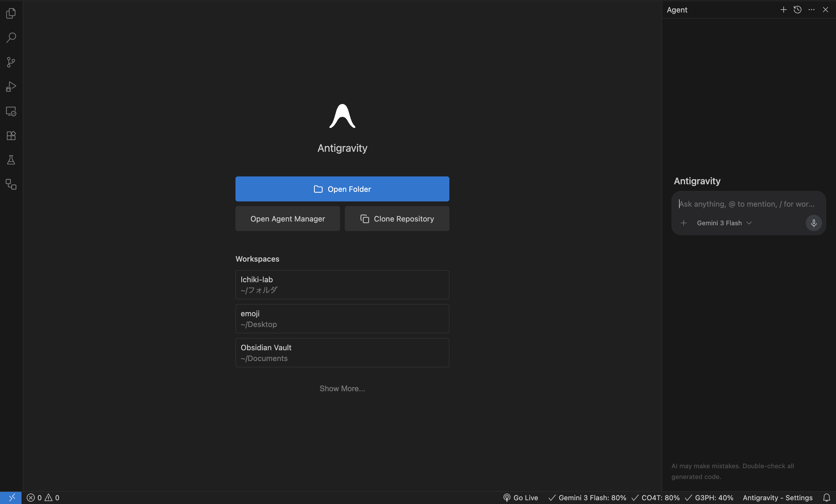Click the Workspaces heading

coord(257,259)
